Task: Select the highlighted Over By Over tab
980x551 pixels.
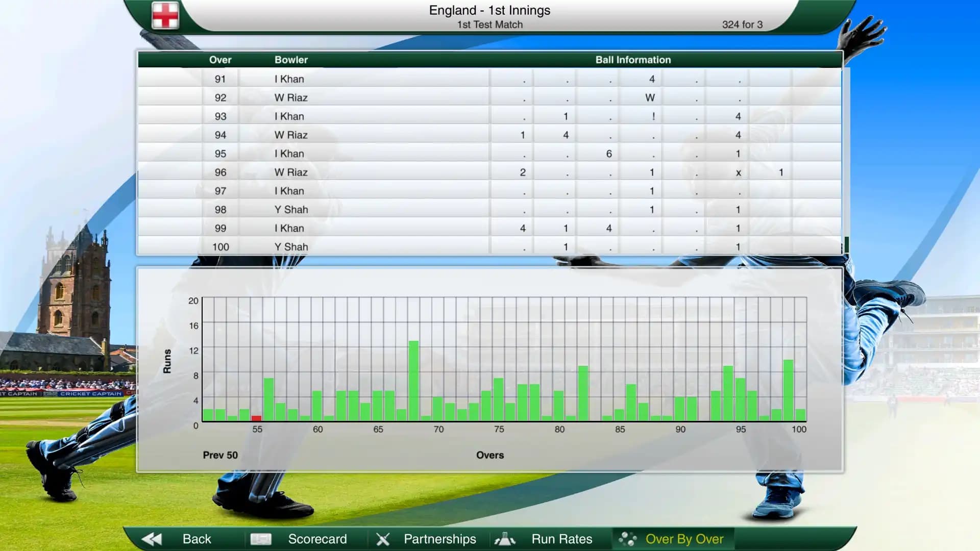Action: (685, 539)
